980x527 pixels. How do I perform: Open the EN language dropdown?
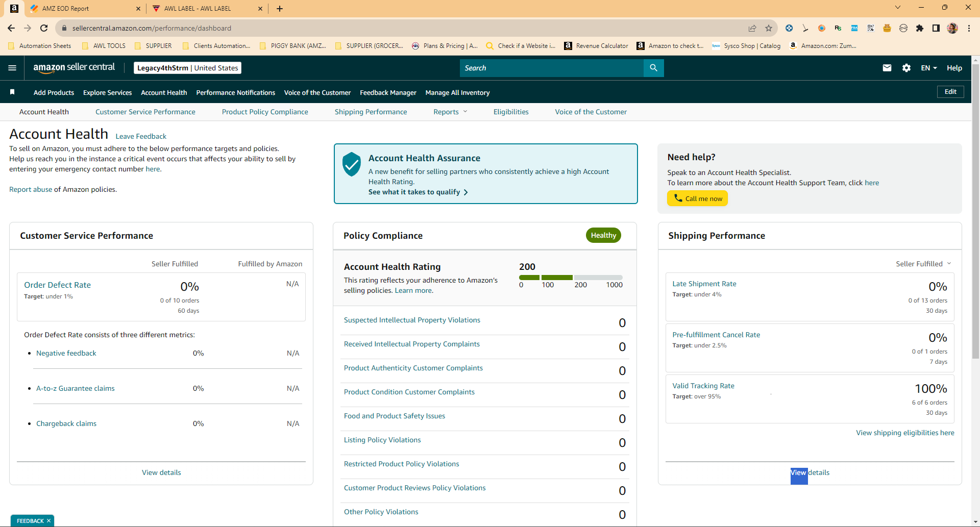pyautogui.click(x=928, y=68)
